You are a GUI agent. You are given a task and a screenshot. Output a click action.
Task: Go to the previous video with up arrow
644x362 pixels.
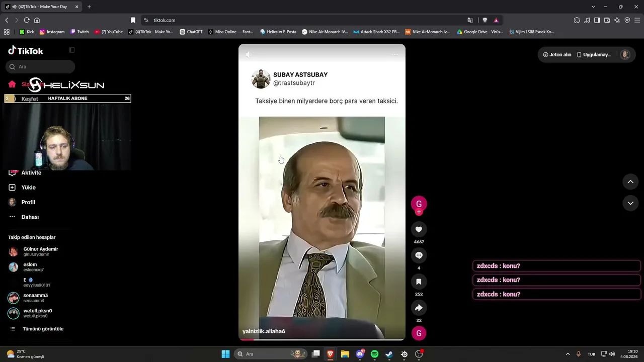click(x=630, y=182)
